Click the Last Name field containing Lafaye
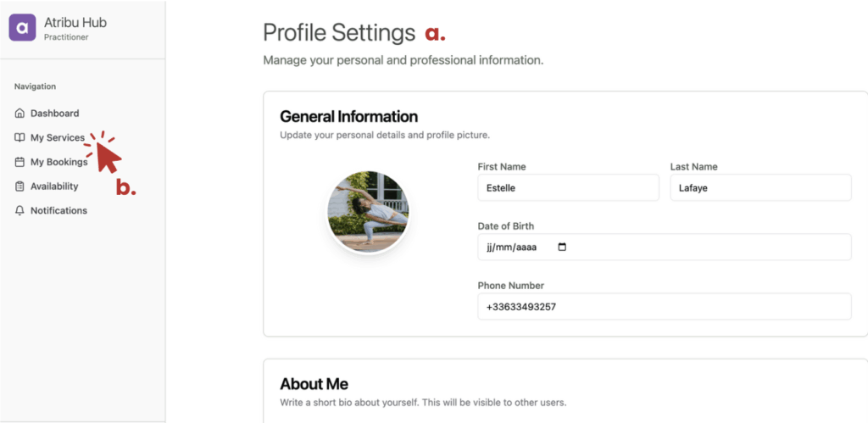The image size is (868, 423). coord(760,188)
